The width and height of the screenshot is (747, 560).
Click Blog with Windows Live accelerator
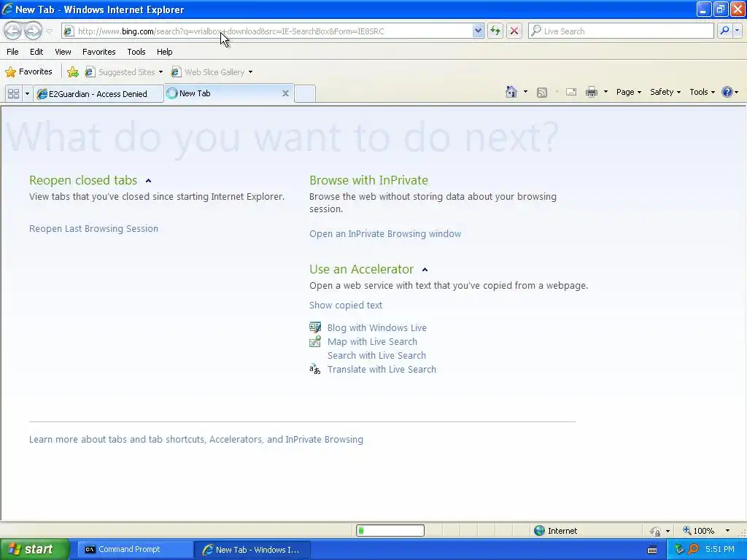coord(377,327)
